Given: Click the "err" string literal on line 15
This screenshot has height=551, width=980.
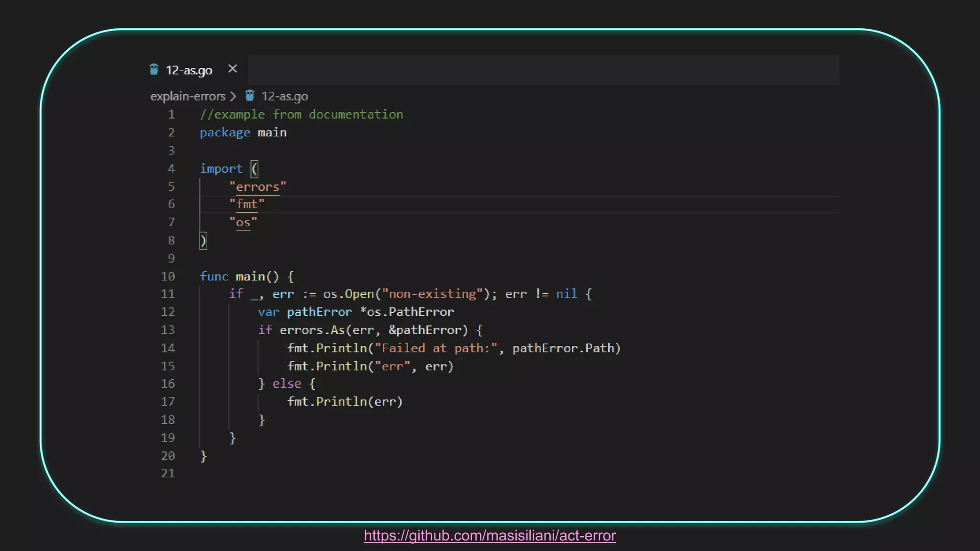Looking at the screenshot, I should (x=392, y=366).
